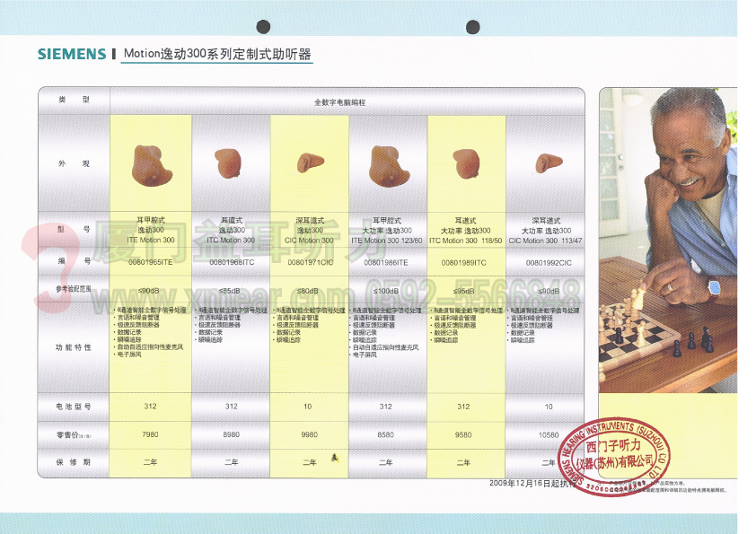Click the hearing aid image above 00801986ITE

pos(389,166)
